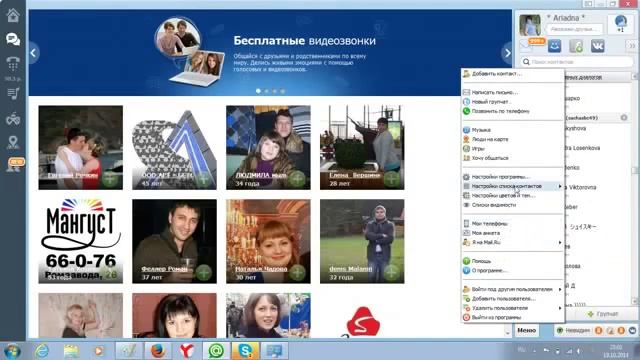This screenshot has height=360, width=640.
Task: Open the games controller icon in sidebar
Action: pyautogui.click(x=13, y=119)
